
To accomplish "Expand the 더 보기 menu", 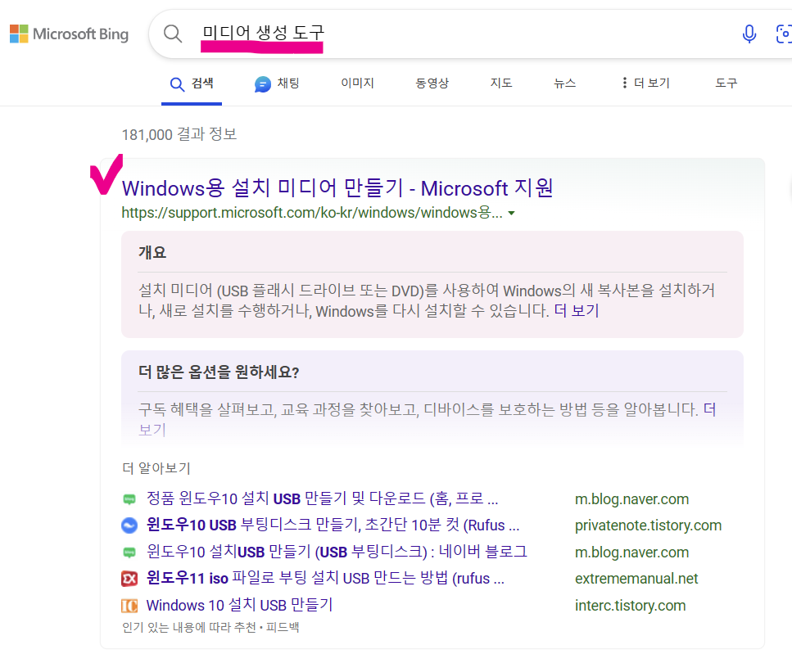I will [646, 83].
